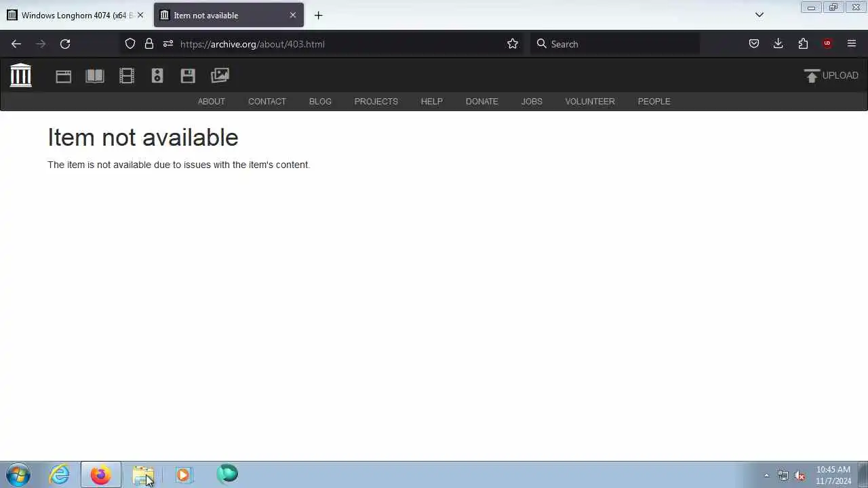Click the Upload button
Image resolution: width=868 pixels, height=488 pixels.
click(831, 75)
